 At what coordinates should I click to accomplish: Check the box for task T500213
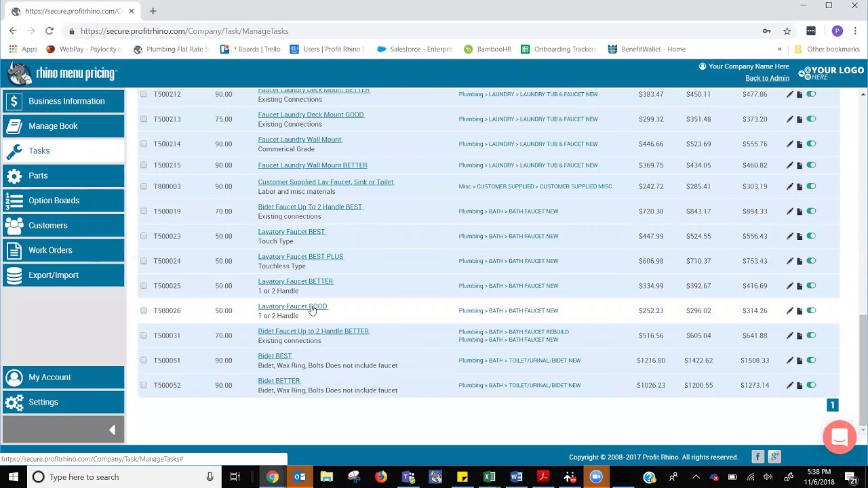coord(144,119)
